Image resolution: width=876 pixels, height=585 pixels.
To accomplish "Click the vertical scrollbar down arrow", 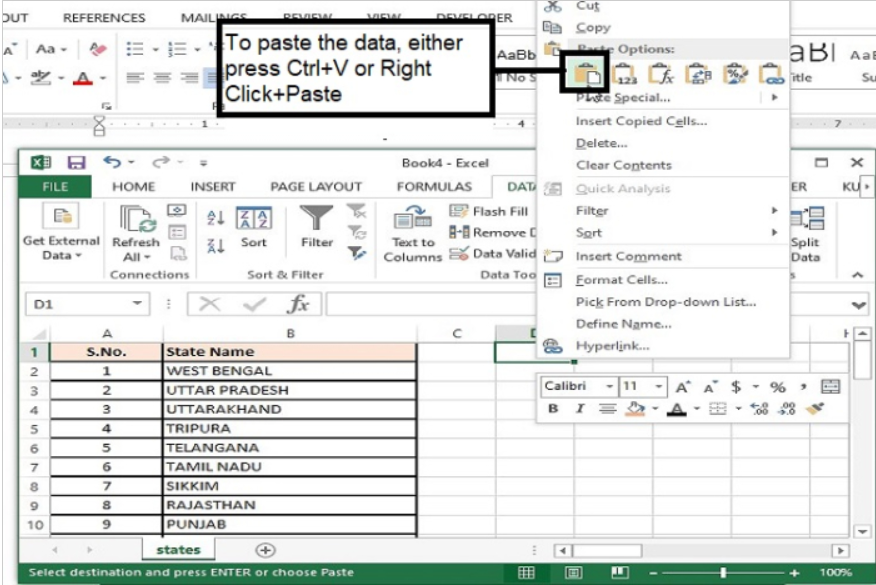I will pyautogui.click(x=862, y=531).
